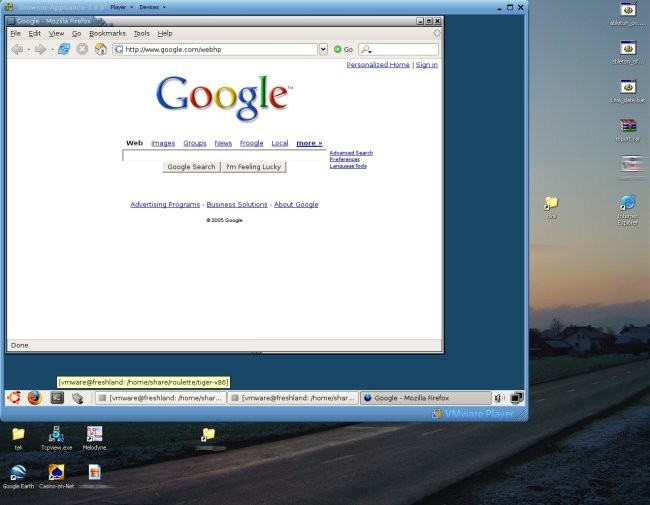Click the Firefox toolbar search box
650x505 pixels.
398,49
